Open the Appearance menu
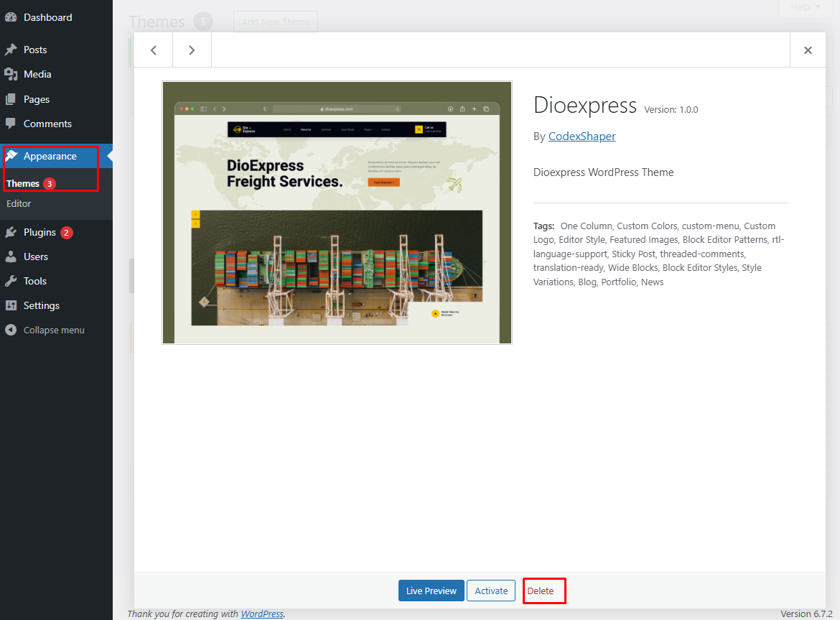This screenshot has width=840, height=620. point(50,156)
